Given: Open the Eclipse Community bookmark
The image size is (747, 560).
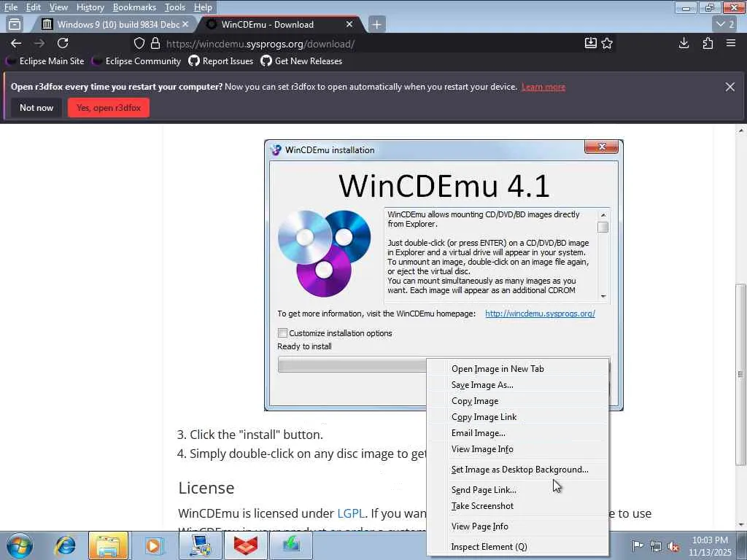Looking at the screenshot, I should 137,61.
